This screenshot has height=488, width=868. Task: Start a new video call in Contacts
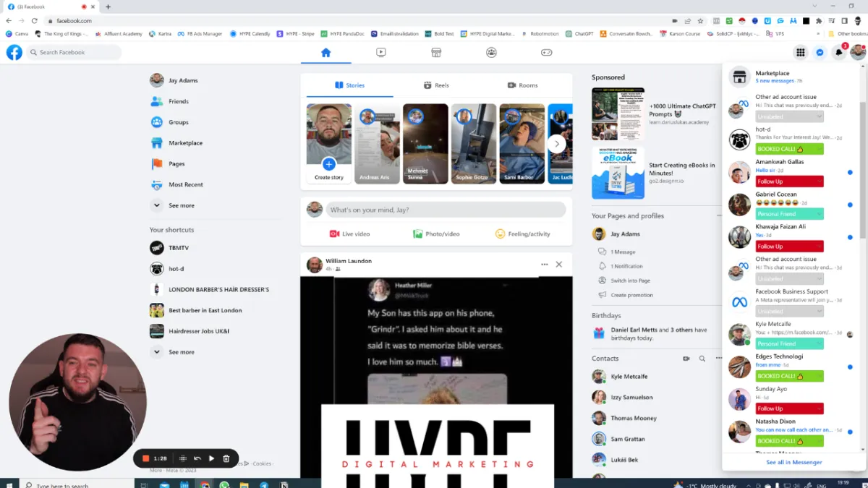point(686,359)
